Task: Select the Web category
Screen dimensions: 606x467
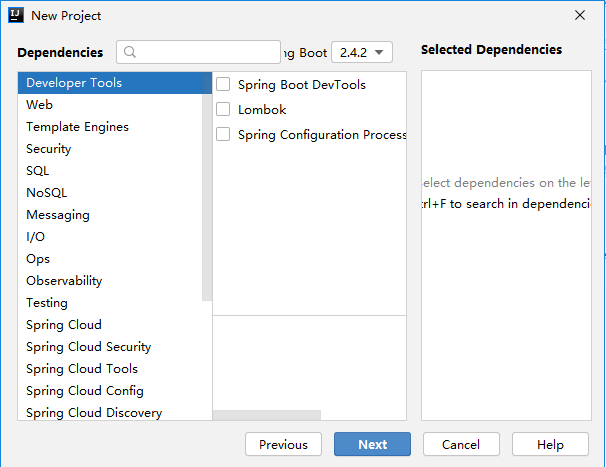Action: click(x=40, y=105)
